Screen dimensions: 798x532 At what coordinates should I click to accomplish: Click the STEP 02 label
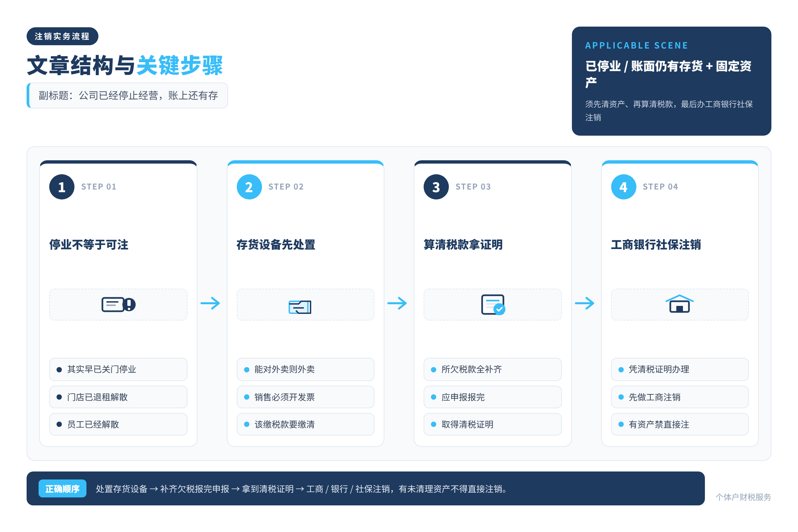click(x=286, y=187)
